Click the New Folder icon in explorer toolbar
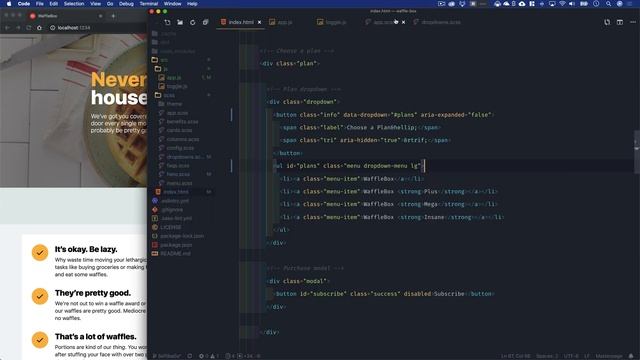The height and width of the screenshot is (360, 640). pyautogui.click(x=180, y=22)
